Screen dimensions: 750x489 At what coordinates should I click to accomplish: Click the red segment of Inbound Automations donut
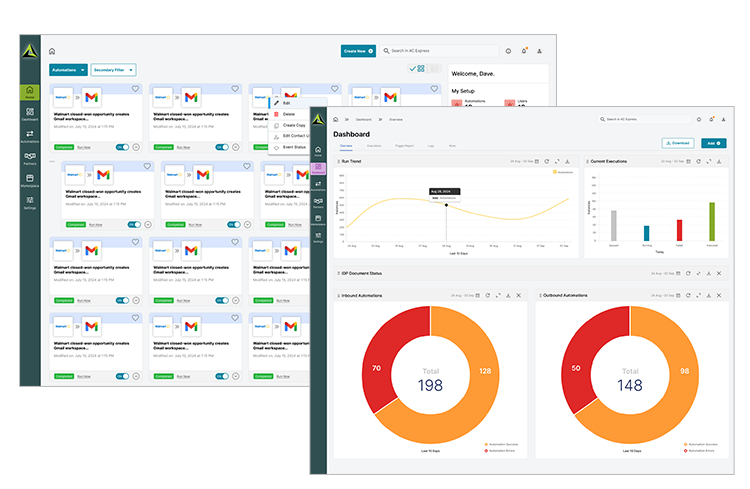376,368
